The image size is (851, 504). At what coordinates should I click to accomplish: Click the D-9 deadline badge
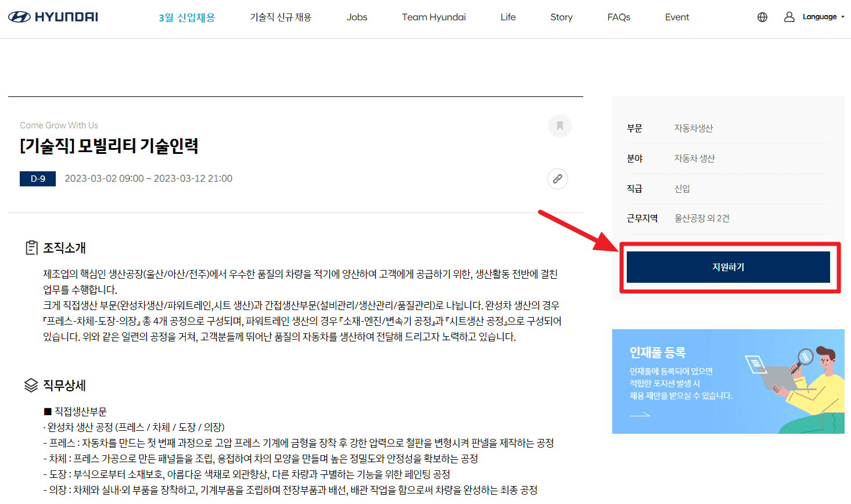click(x=38, y=179)
